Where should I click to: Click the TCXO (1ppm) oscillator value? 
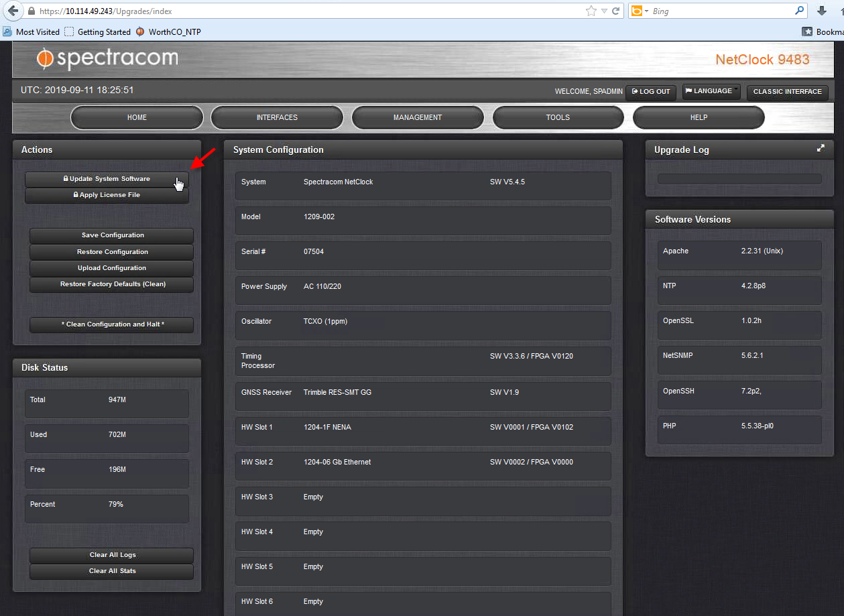pyautogui.click(x=325, y=321)
